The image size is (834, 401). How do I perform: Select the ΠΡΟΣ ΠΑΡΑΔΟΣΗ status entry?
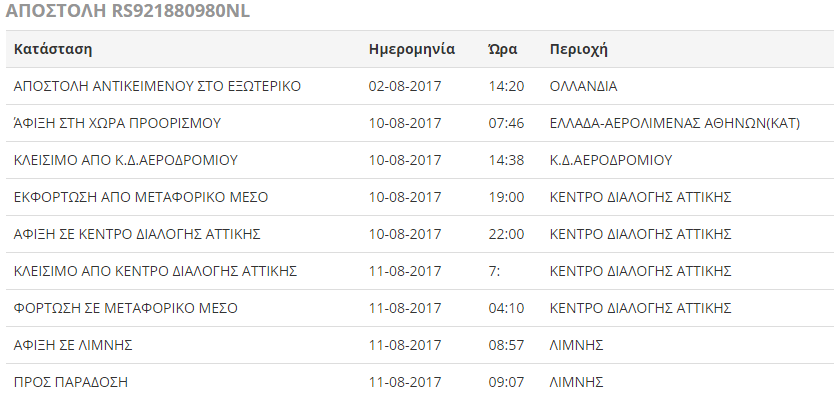[x=71, y=382]
